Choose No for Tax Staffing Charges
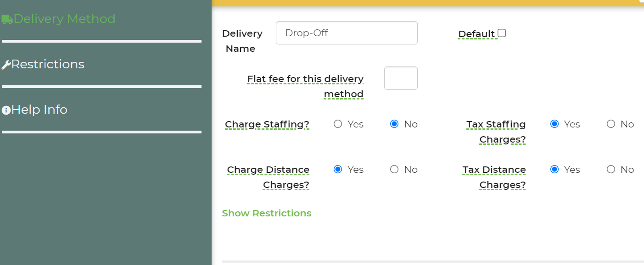Screen dimensions: 644x265 pos(611,124)
